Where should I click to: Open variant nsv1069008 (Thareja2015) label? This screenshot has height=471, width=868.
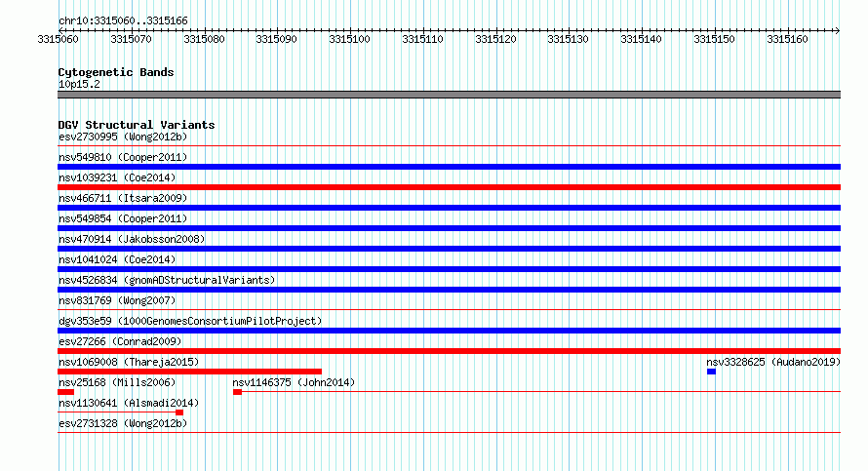(x=129, y=362)
